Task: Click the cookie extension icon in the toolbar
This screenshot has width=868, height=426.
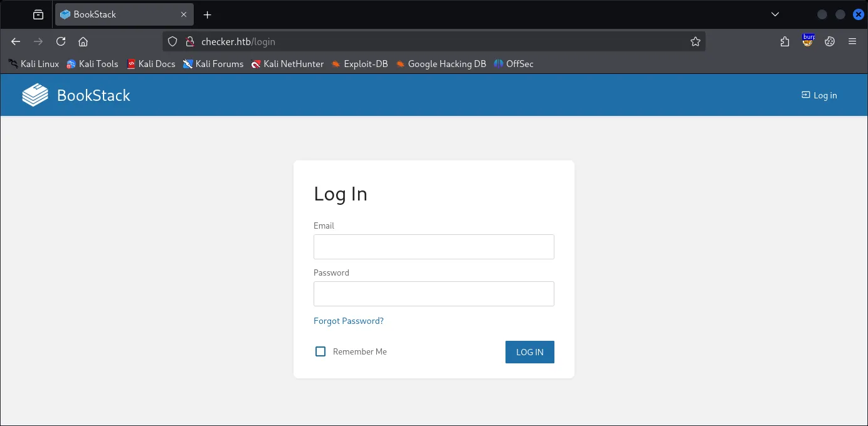Action: click(830, 41)
